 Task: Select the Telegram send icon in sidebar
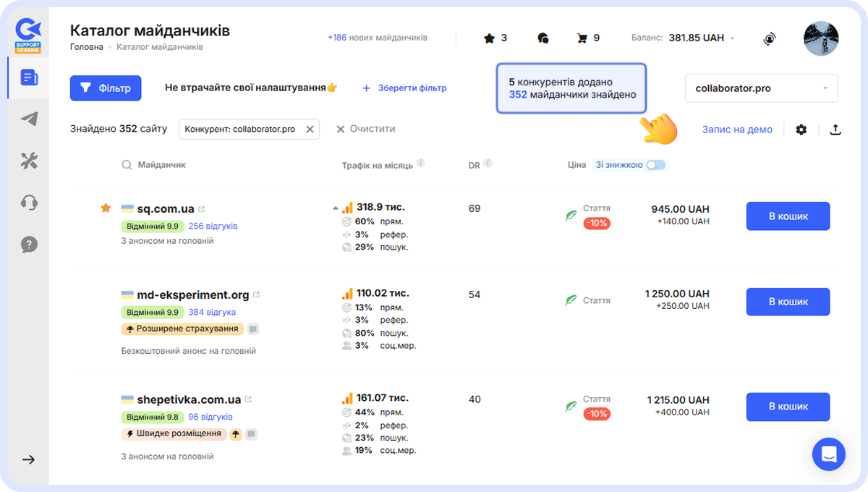27,119
